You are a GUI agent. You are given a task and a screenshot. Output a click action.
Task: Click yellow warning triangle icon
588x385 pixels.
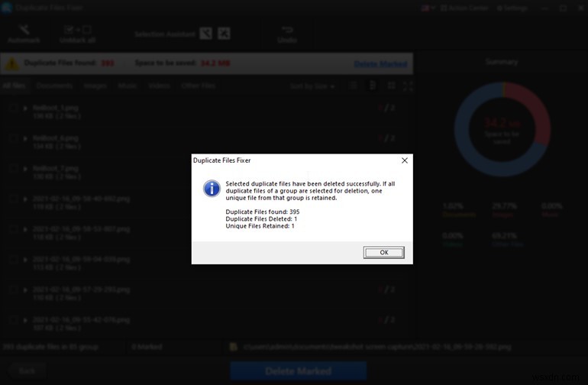click(12, 63)
